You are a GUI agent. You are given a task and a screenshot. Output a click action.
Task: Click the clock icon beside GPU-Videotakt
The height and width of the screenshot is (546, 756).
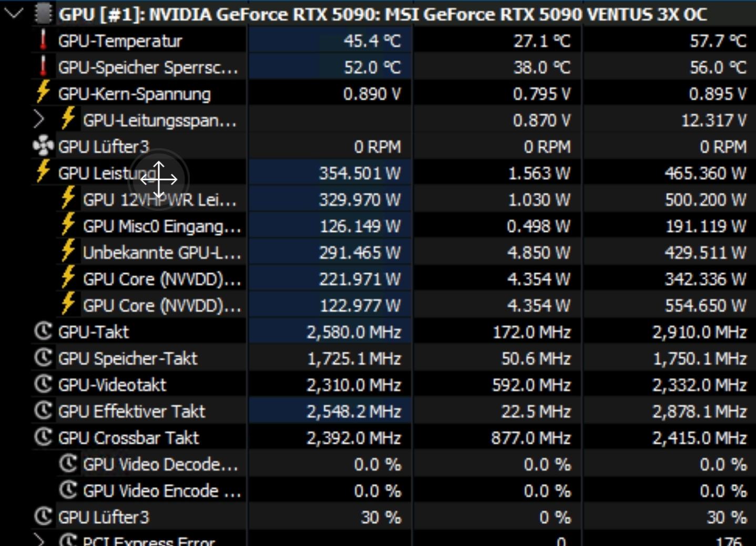click(43, 384)
